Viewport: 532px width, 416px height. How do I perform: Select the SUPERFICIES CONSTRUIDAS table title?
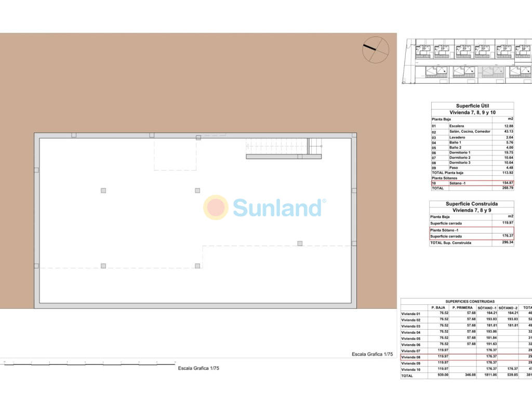coord(470,302)
